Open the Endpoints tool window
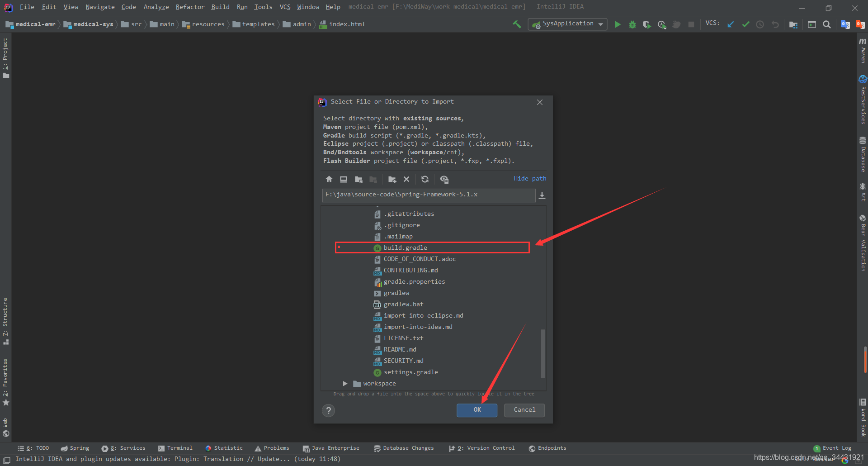This screenshot has height=466, width=868. click(547, 448)
